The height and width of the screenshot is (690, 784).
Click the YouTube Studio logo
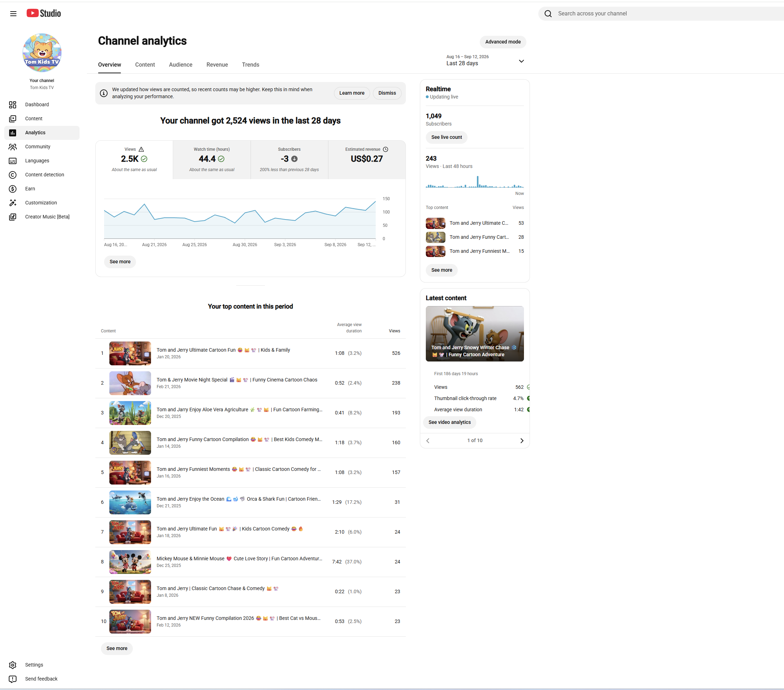coord(43,13)
